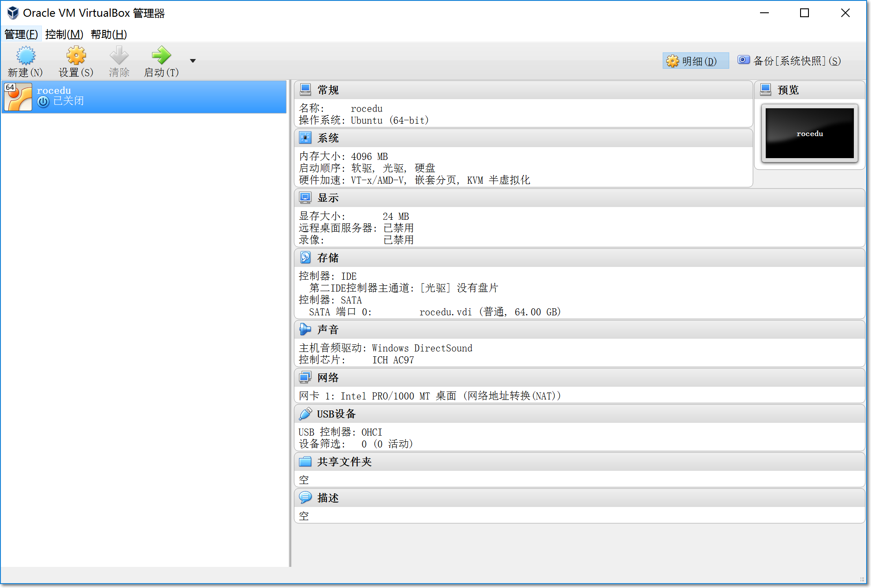This screenshot has width=871, height=588.
Task: Click the 4096 MB memory size value
Action: click(x=369, y=156)
